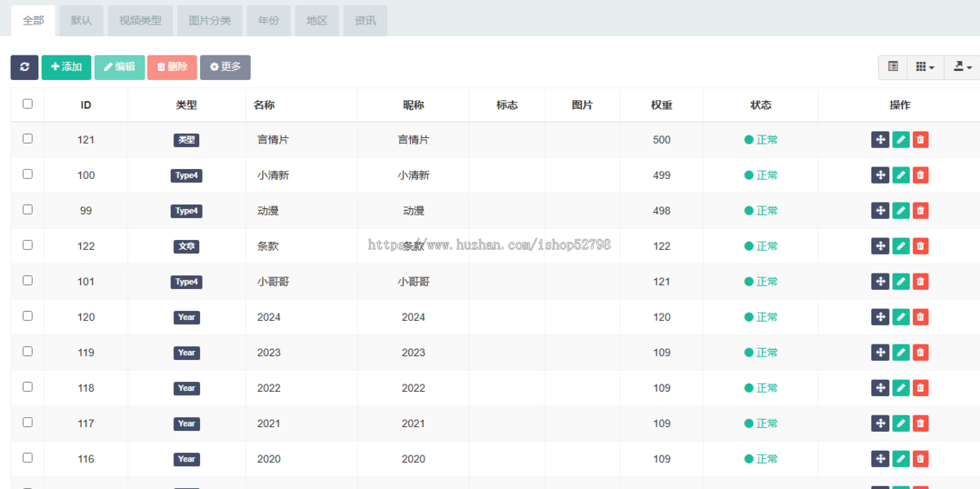
Task: Delete row 121 with the trash icon
Action: (920, 140)
